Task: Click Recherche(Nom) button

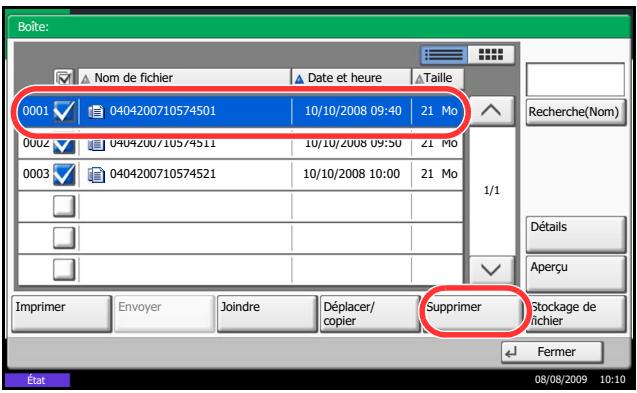Action: [x=576, y=112]
